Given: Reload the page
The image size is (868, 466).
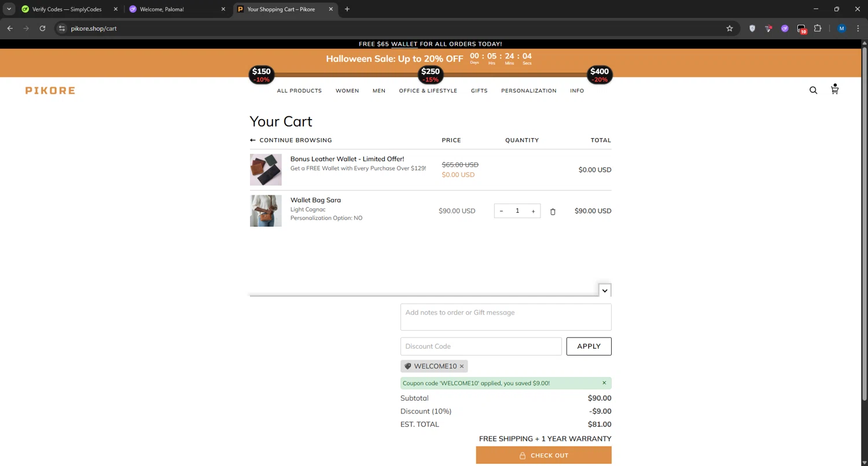Looking at the screenshot, I should pos(42,28).
